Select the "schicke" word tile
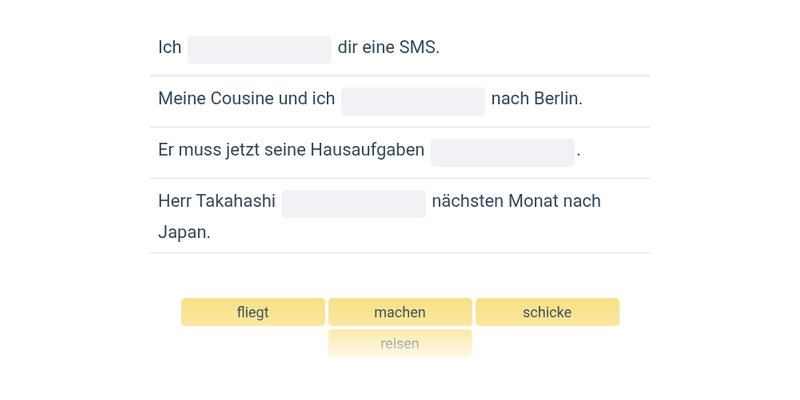 pyautogui.click(x=547, y=312)
